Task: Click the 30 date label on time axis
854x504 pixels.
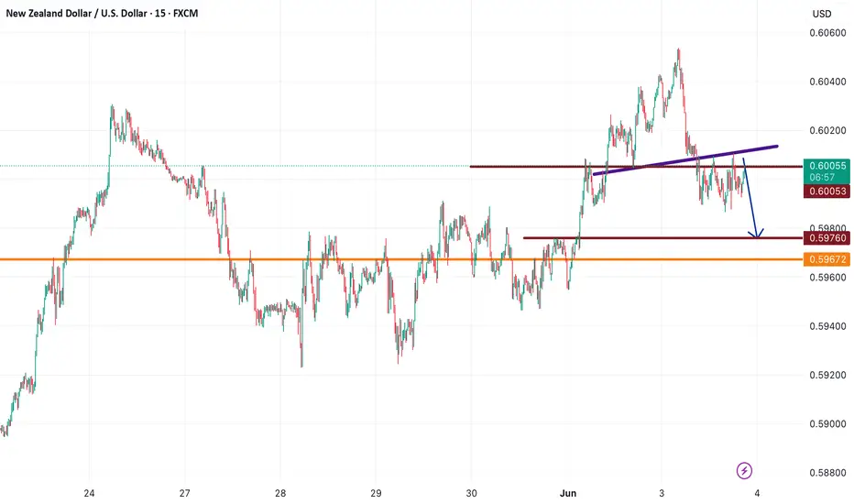Action: pos(471,493)
